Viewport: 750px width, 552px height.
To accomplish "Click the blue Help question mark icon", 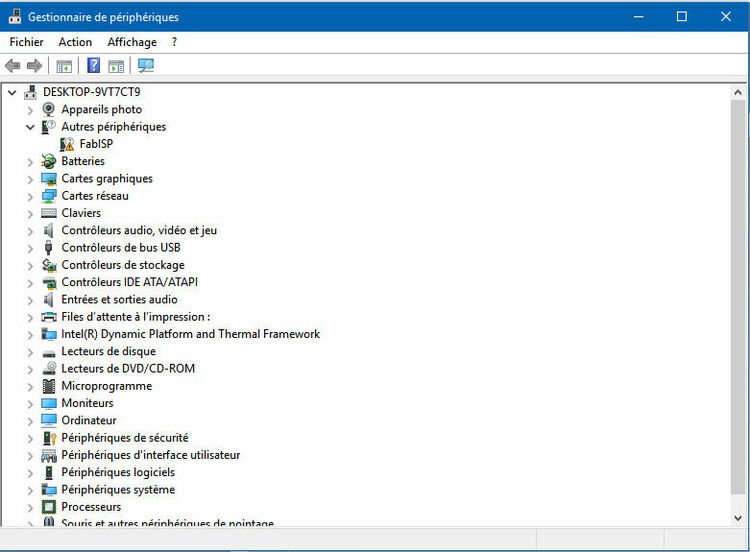I will [94, 65].
